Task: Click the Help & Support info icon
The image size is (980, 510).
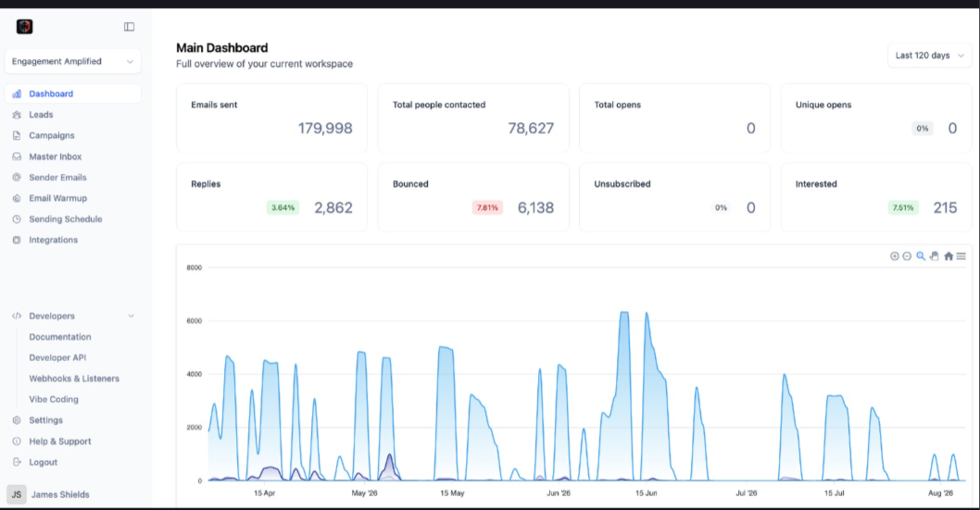Action: click(x=17, y=442)
